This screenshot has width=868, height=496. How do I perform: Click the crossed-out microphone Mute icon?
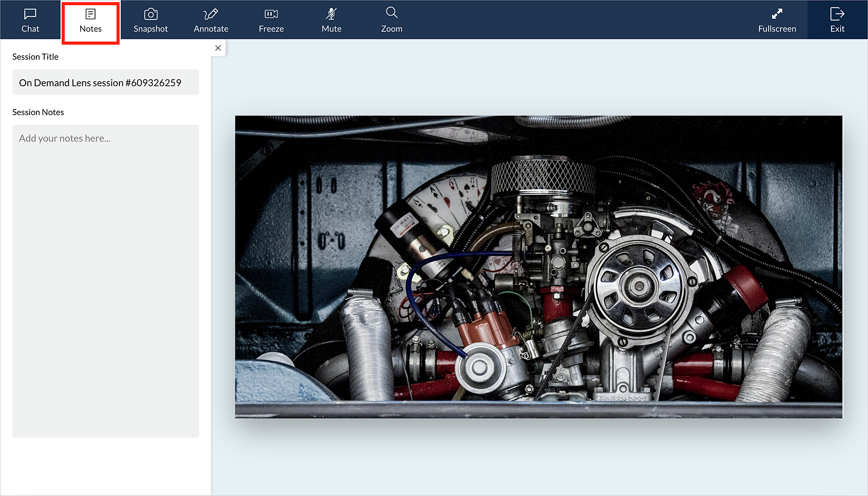point(331,14)
